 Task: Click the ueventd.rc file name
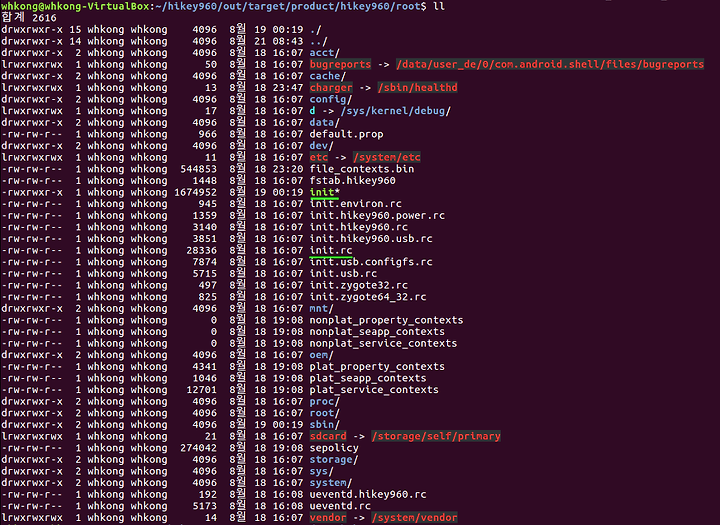tap(340, 506)
